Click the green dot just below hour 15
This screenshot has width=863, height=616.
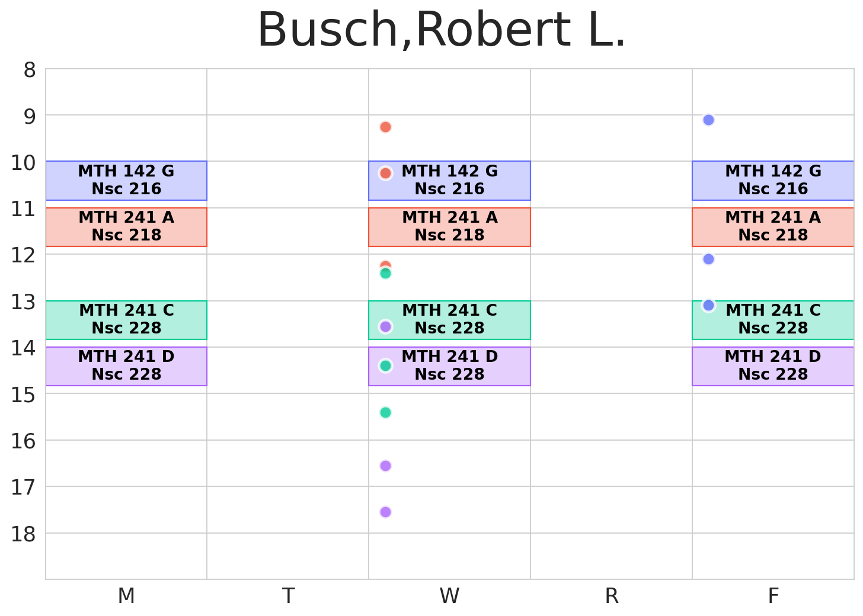tap(385, 412)
